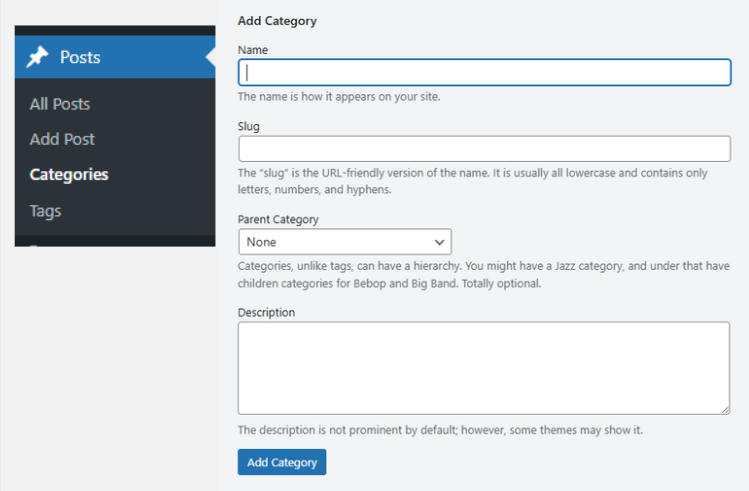
Task: Click the Slug field label
Action: click(249, 126)
